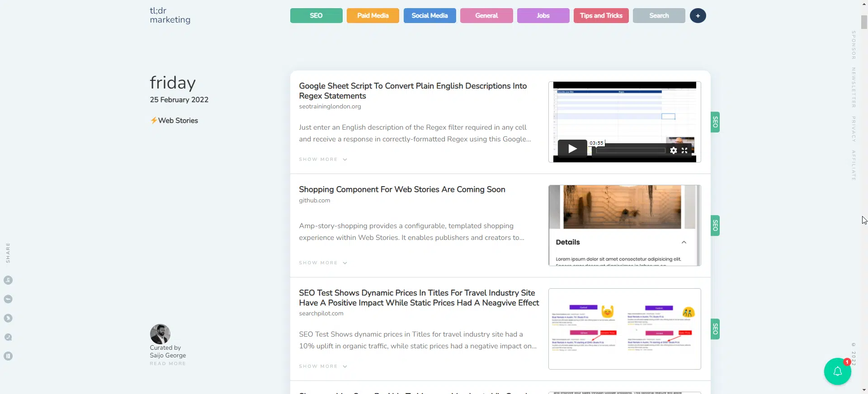Screen dimensions: 868x394
Task: Collapse the Details chevron in Web Stories preview
Action: (x=684, y=242)
